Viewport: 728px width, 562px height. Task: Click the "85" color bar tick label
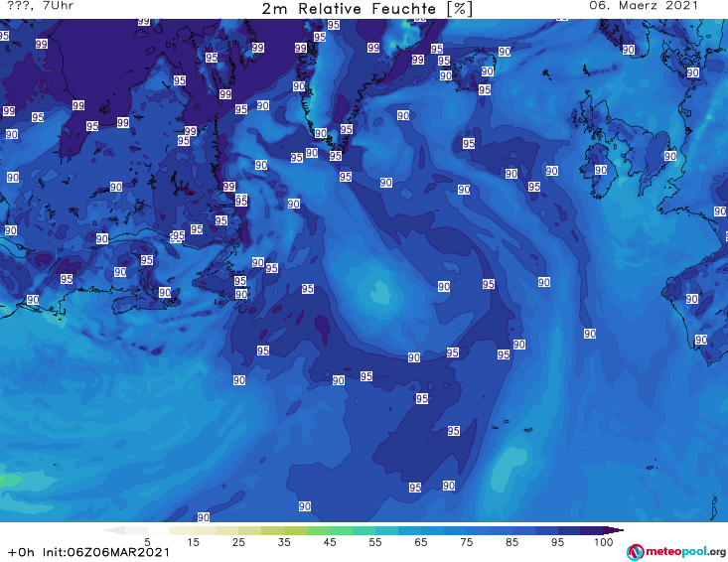click(511, 542)
